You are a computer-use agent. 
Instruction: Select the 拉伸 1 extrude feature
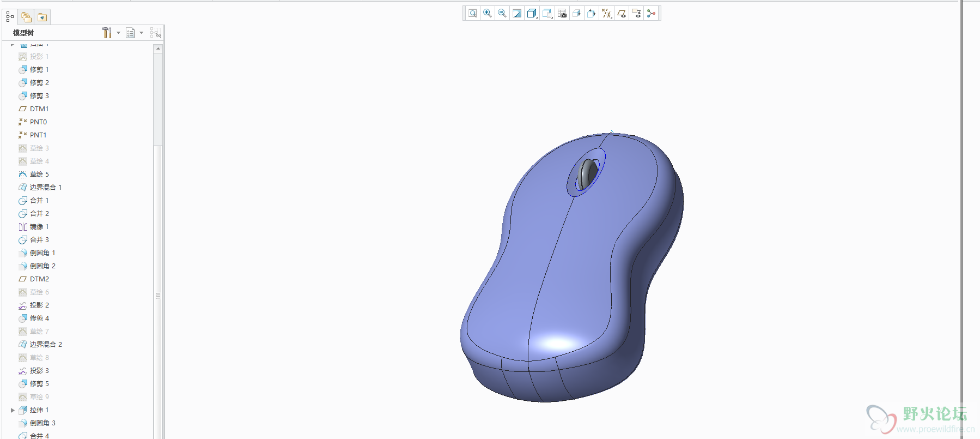[33, 410]
